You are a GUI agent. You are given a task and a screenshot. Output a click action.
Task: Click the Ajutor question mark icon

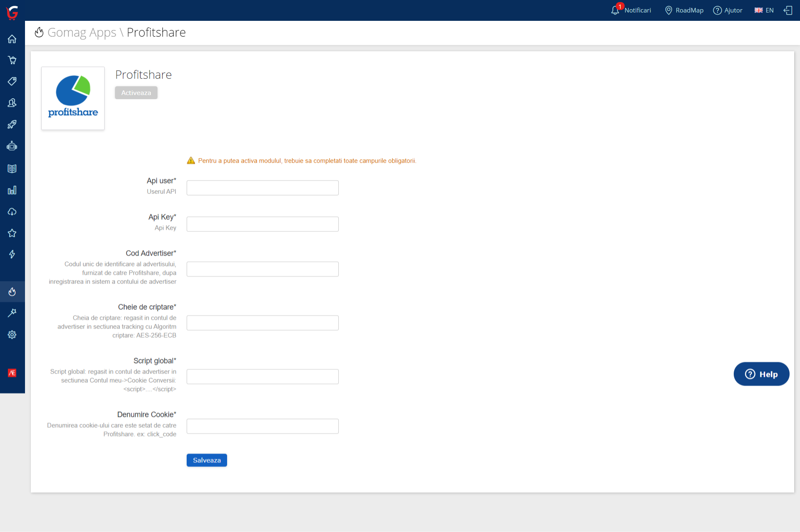click(x=717, y=10)
